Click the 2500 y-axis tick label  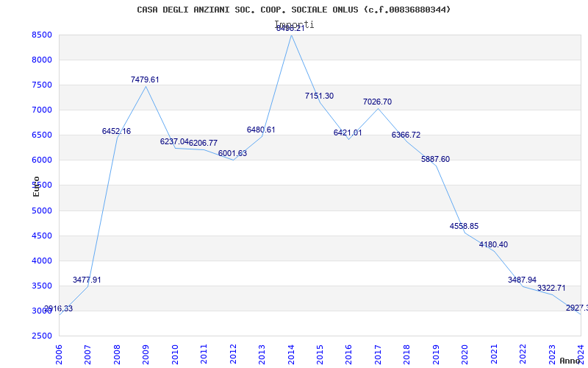(x=42, y=336)
